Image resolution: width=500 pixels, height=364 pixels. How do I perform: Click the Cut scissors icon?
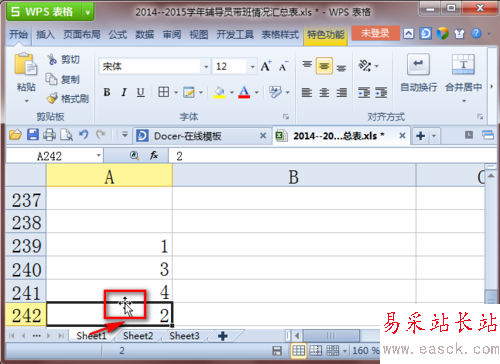click(52, 59)
